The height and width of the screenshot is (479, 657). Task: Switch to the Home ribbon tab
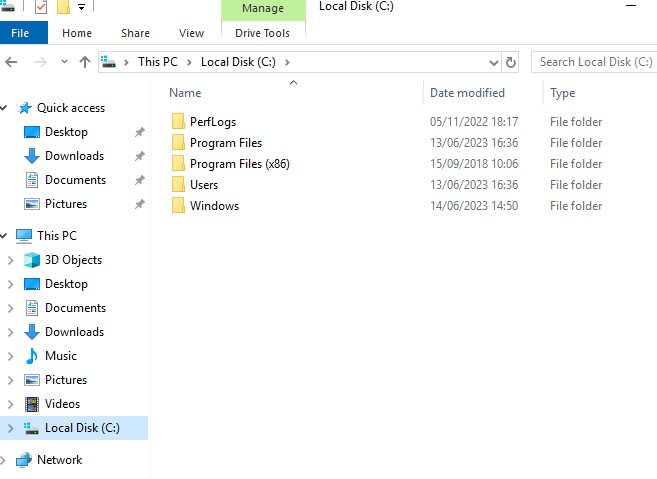pos(77,33)
